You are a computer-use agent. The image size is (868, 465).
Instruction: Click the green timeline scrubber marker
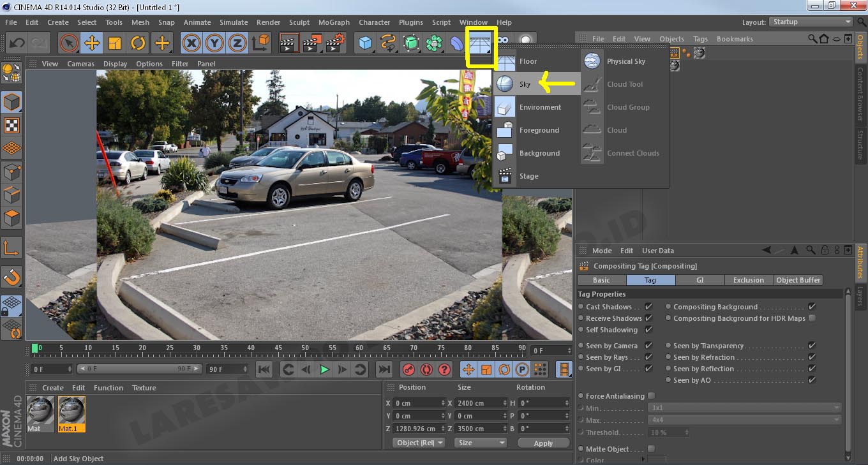[35, 350]
